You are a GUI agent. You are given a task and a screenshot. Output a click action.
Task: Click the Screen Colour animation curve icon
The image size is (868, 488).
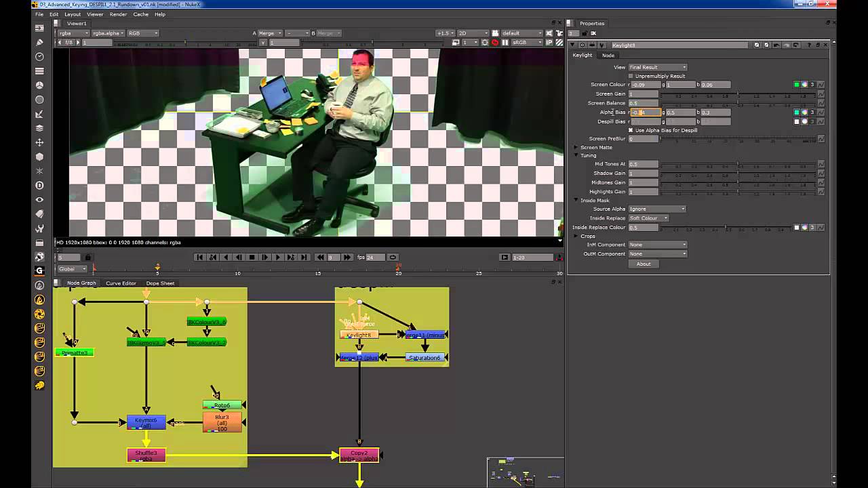pos(821,85)
